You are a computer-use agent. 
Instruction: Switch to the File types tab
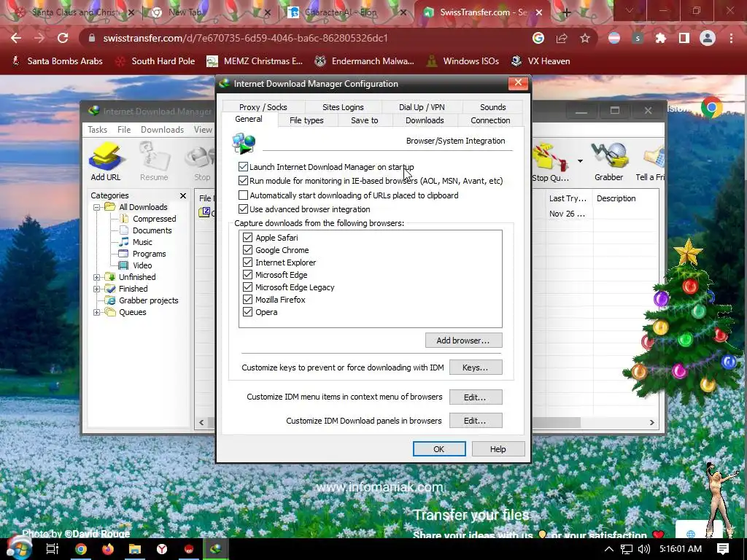point(306,120)
